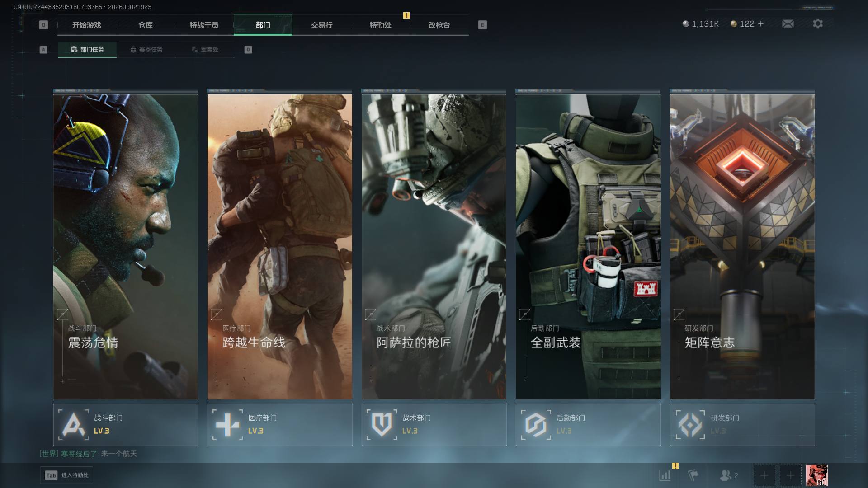Click the 医疗部门 cross emblem icon
Image resolution: width=868 pixels, height=488 pixels.
pos(227,425)
